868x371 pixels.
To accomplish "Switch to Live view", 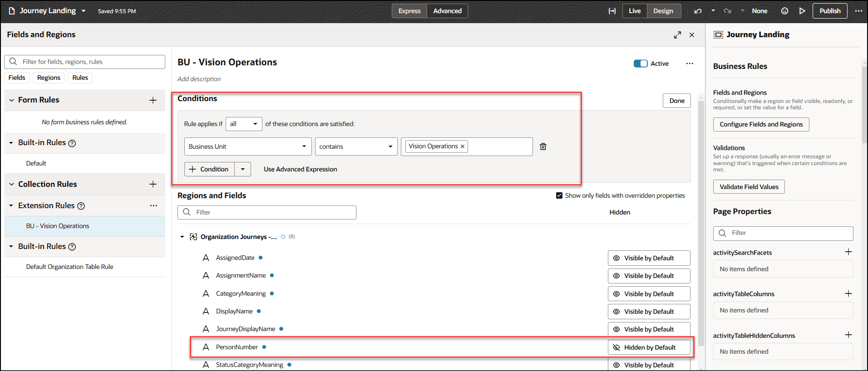I will pos(635,11).
